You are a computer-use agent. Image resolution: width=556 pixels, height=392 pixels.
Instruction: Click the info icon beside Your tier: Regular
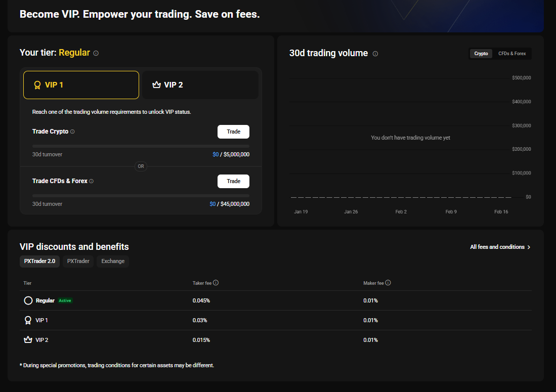coord(96,53)
